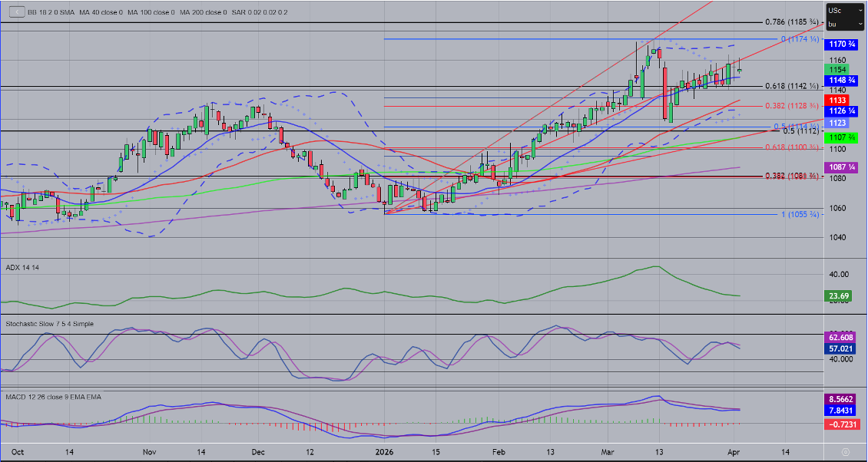Open the USc currency unit dropdown

click(x=846, y=11)
